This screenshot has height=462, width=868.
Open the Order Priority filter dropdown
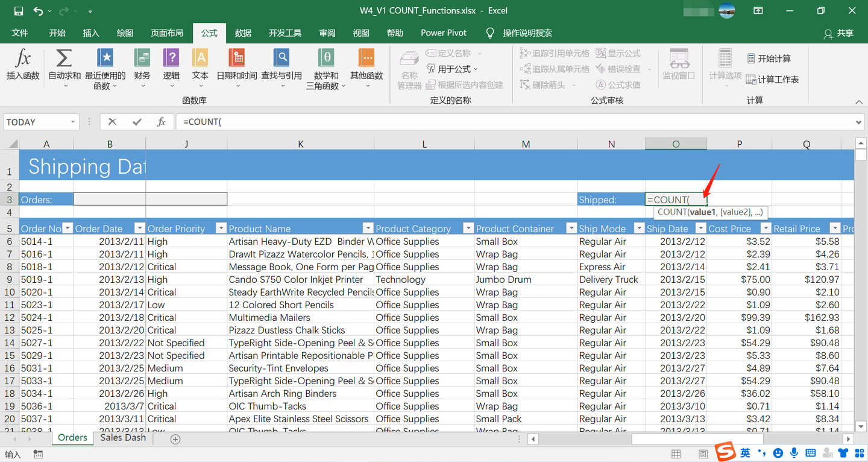221,228
